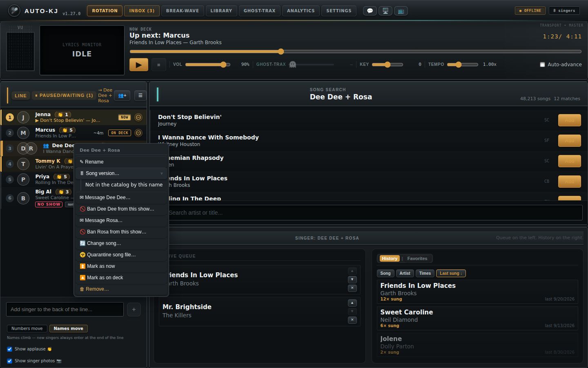Remove Mr. Brightside from queue
Screen dimensions: 588x368
(352, 320)
